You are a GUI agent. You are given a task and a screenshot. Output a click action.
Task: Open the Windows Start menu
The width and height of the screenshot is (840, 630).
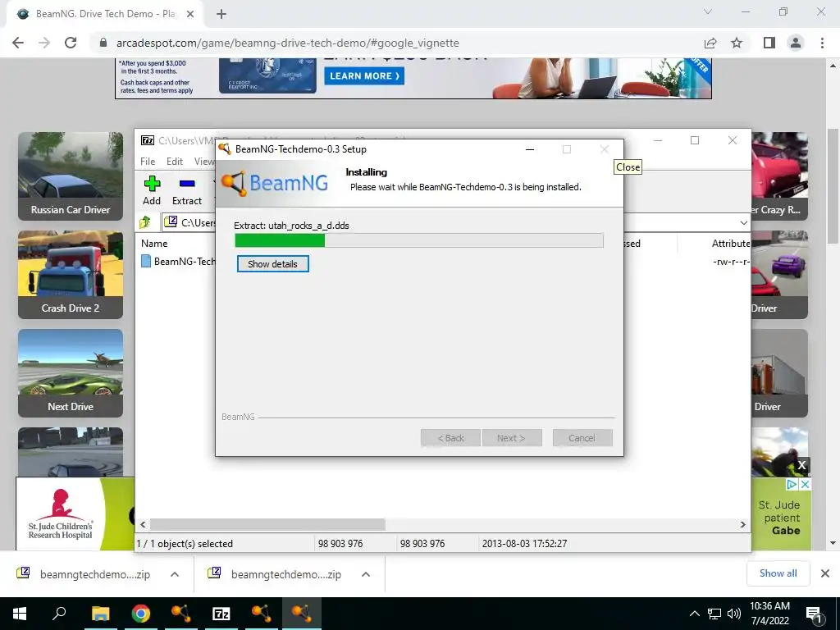tap(20, 614)
